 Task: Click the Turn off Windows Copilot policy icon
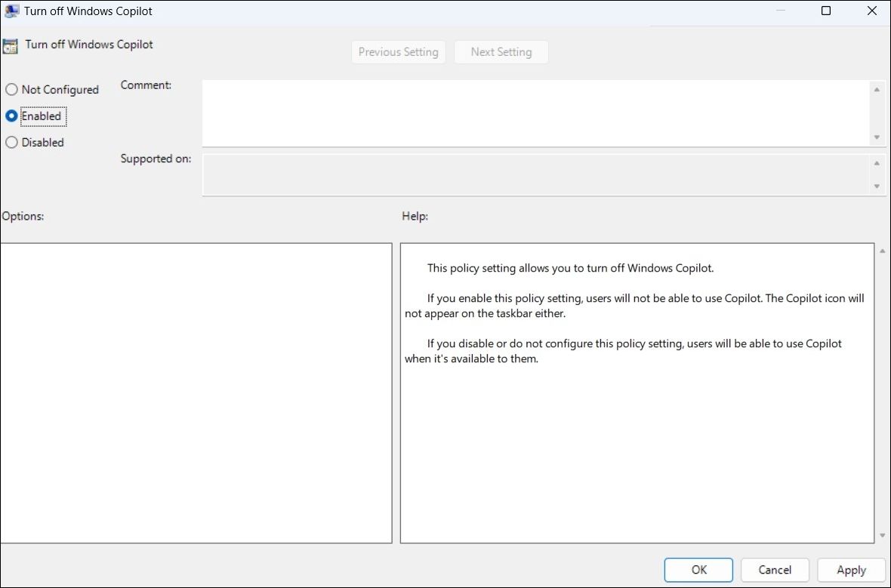coord(11,45)
